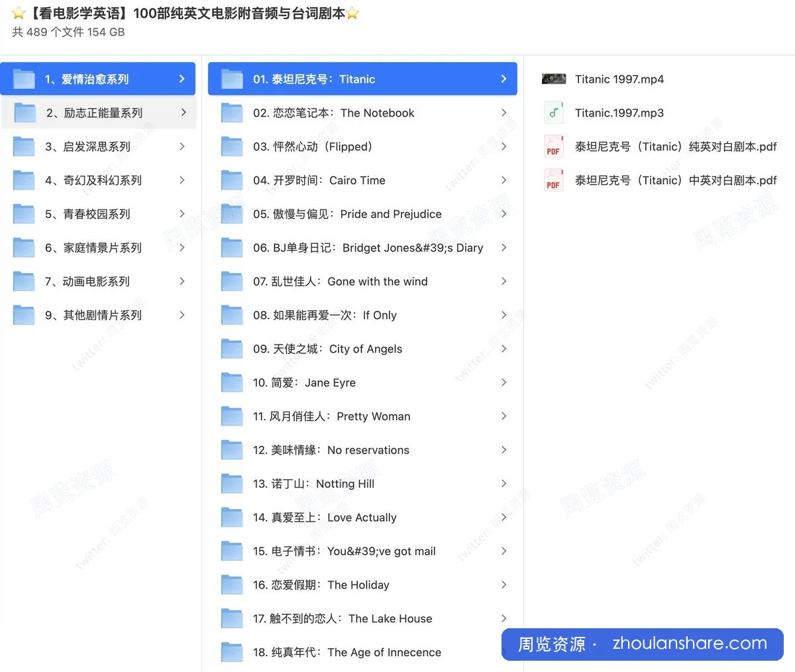Open the file Titanic.1997.mp3
Image resolution: width=795 pixels, height=672 pixels.
coord(619,113)
